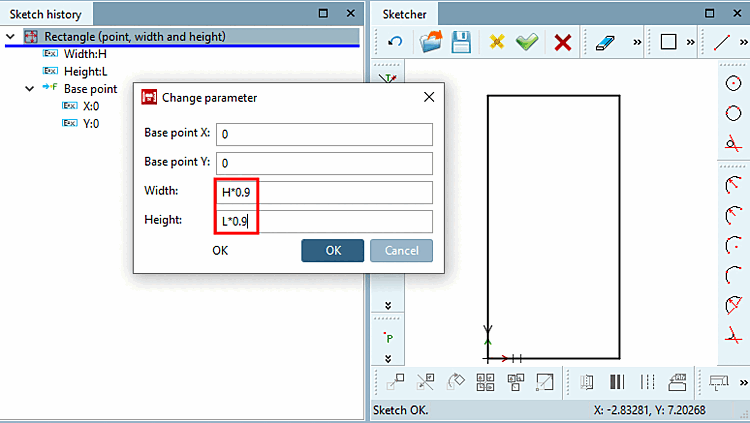Select the line drawing tool
Image resolution: width=750 pixels, height=423 pixels.
click(x=722, y=42)
